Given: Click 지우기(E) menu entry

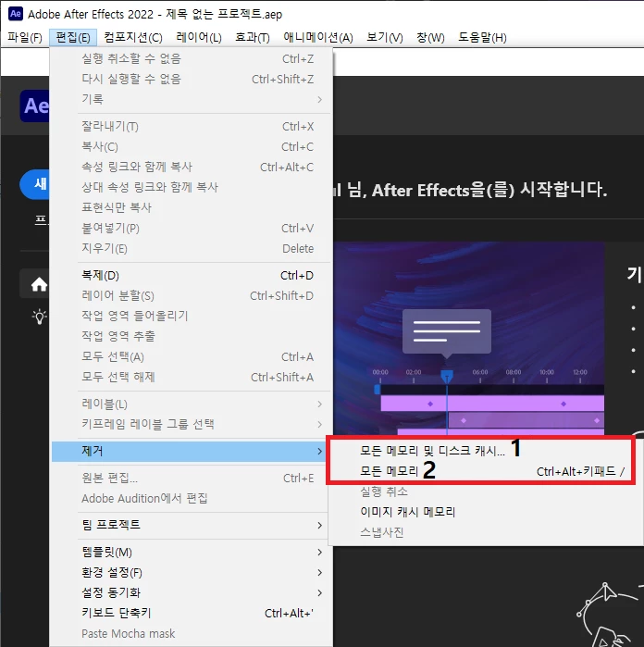Looking at the screenshot, I should click(191, 248).
